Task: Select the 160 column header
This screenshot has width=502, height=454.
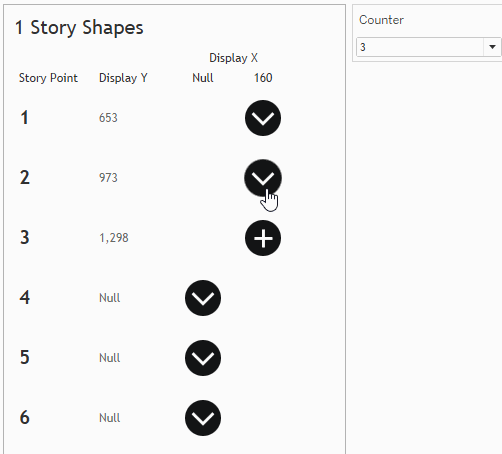Action: 263,78
